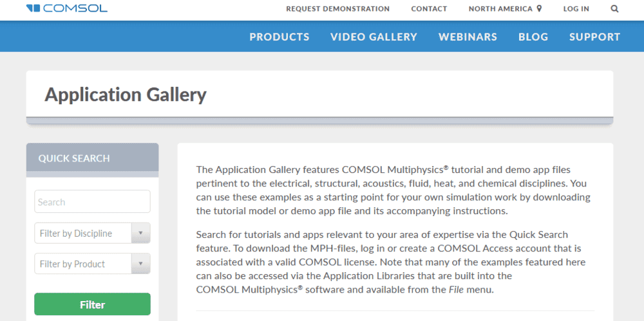Screen dimensions: 644x321
Task: Click the location pin next to North America
Action: [x=539, y=9]
